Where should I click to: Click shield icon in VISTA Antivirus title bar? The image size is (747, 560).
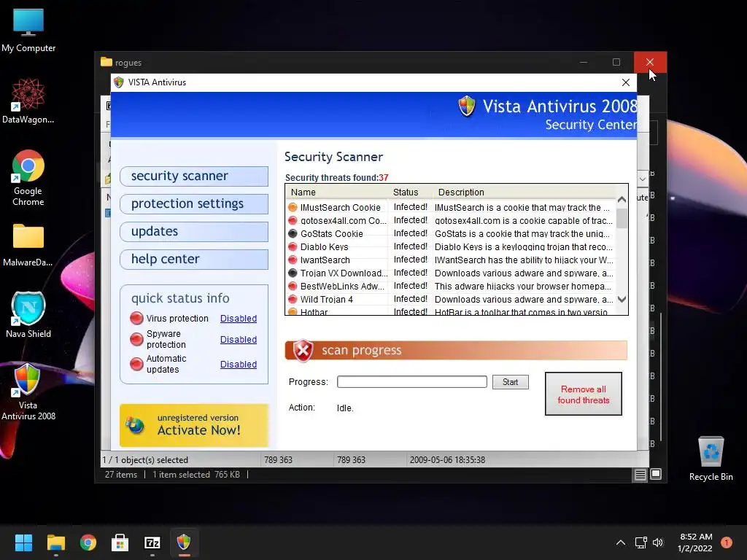[x=119, y=82]
